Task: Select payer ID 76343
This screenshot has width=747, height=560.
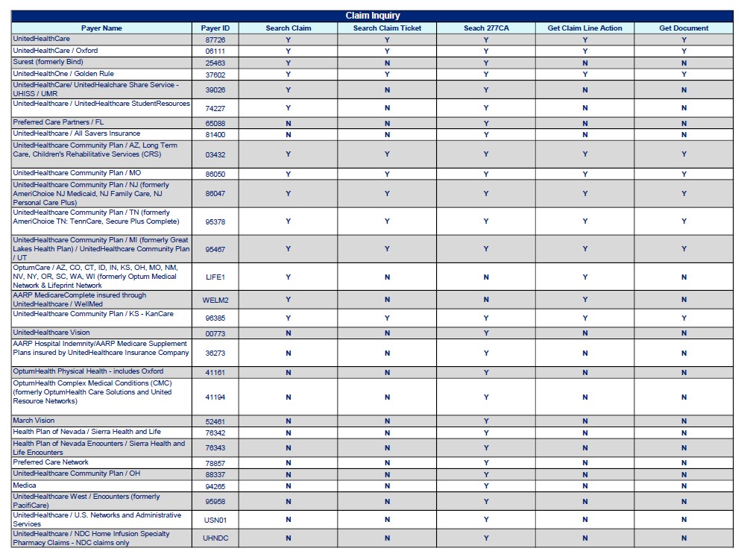Action: pos(215,448)
